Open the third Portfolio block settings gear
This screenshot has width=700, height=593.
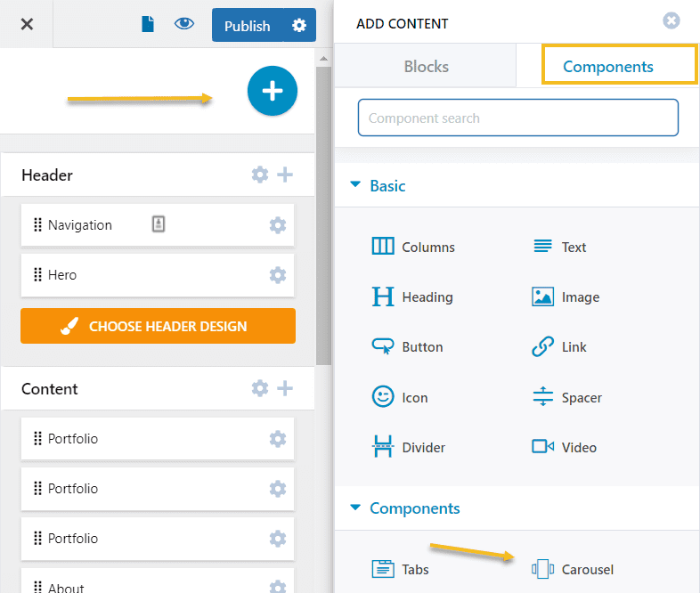278,539
